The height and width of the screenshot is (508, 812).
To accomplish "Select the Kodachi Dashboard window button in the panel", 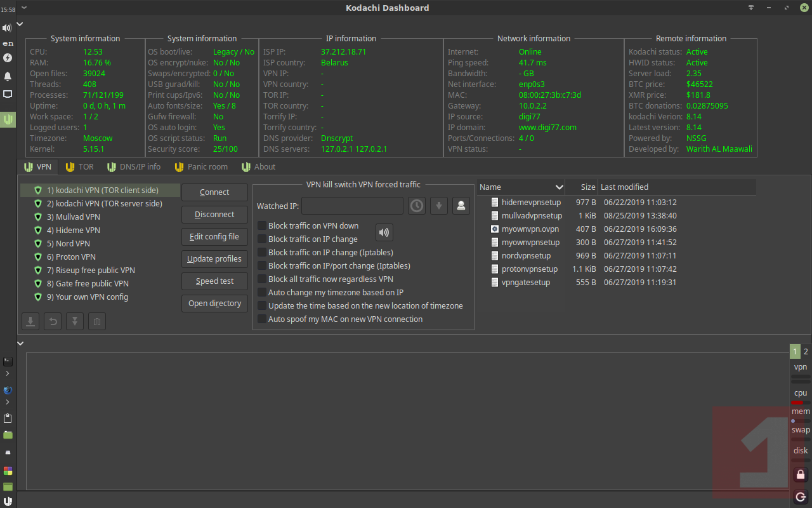I will [8, 119].
